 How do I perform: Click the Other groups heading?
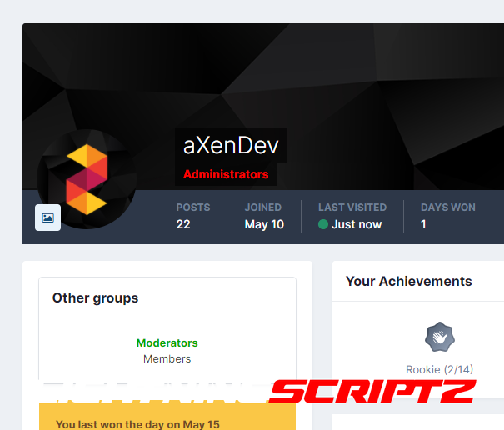[96, 297]
